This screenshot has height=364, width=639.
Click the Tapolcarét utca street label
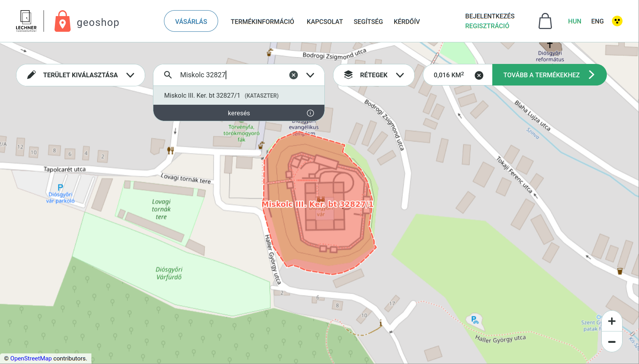click(x=65, y=169)
